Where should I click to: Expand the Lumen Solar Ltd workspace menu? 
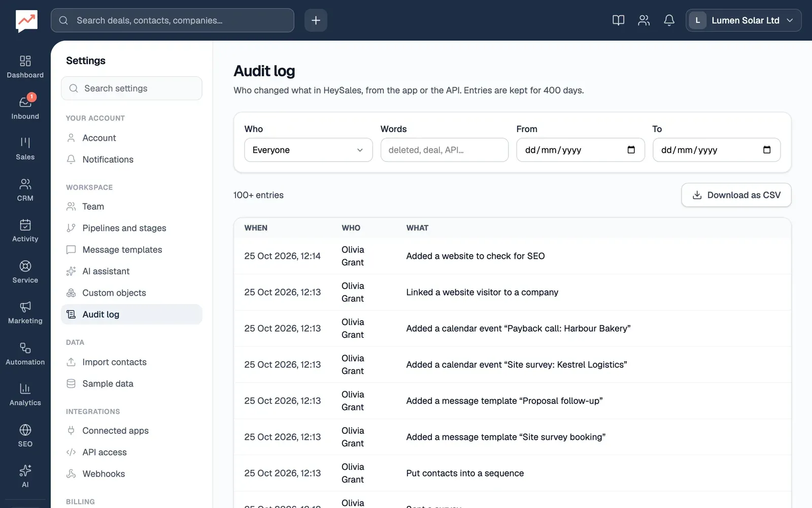coord(743,20)
